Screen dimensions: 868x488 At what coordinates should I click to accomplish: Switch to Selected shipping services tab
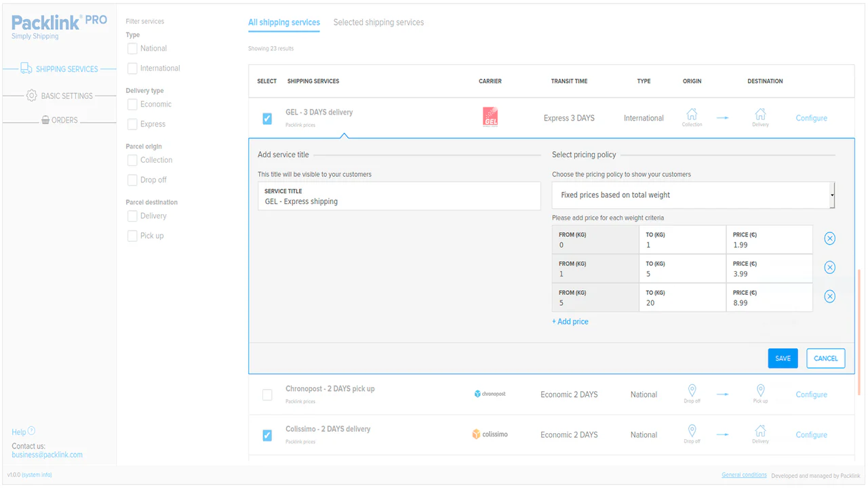(378, 22)
